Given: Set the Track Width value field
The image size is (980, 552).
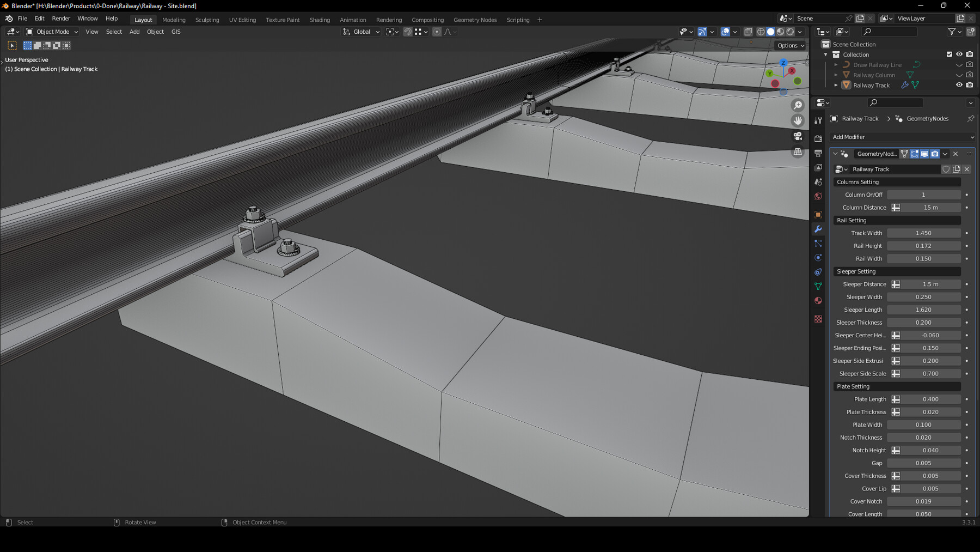Looking at the screenshot, I should (924, 233).
